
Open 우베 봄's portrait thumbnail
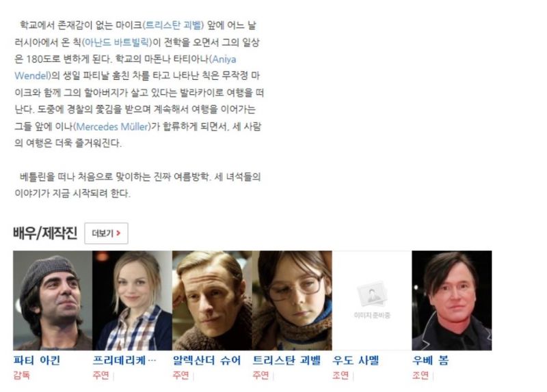(x=452, y=300)
